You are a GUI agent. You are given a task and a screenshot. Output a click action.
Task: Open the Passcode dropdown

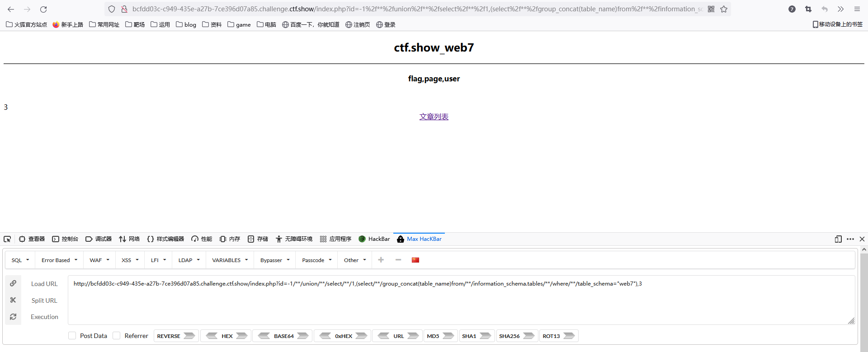[x=317, y=260]
